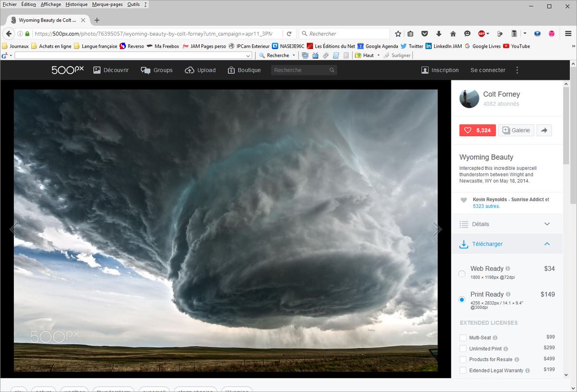Share the photo with the arrow icon
The height and width of the screenshot is (392, 577).
point(544,130)
